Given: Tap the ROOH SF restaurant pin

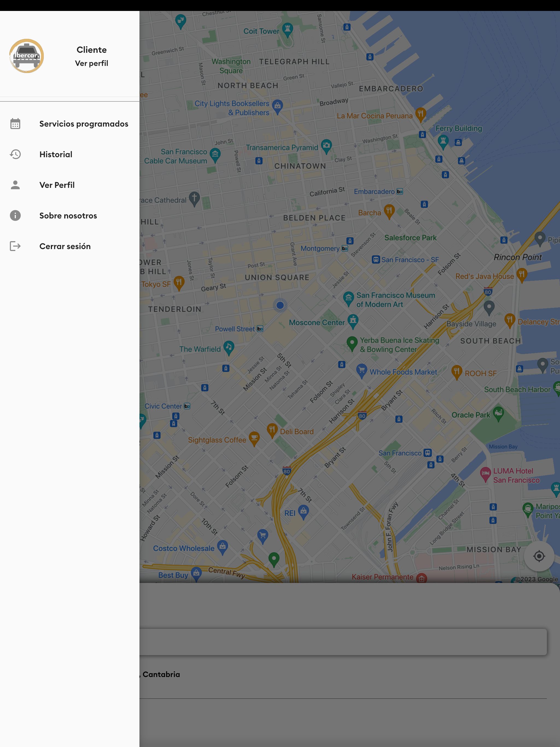Looking at the screenshot, I should click(x=457, y=372).
